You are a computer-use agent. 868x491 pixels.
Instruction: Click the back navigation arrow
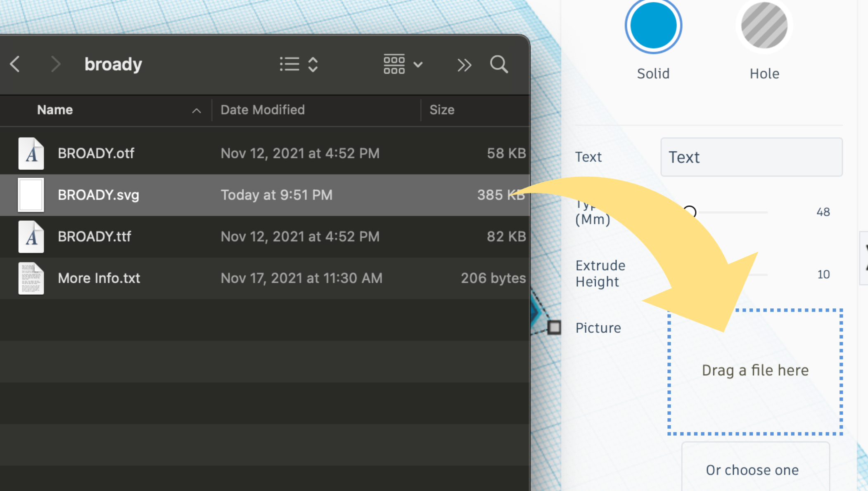pyautogui.click(x=14, y=64)
